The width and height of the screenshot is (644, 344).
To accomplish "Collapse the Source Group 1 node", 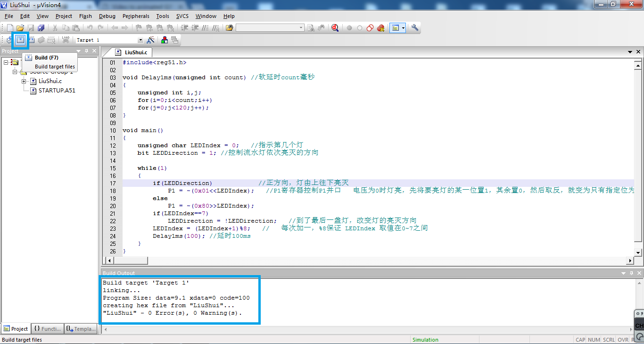I will point(15,72).
